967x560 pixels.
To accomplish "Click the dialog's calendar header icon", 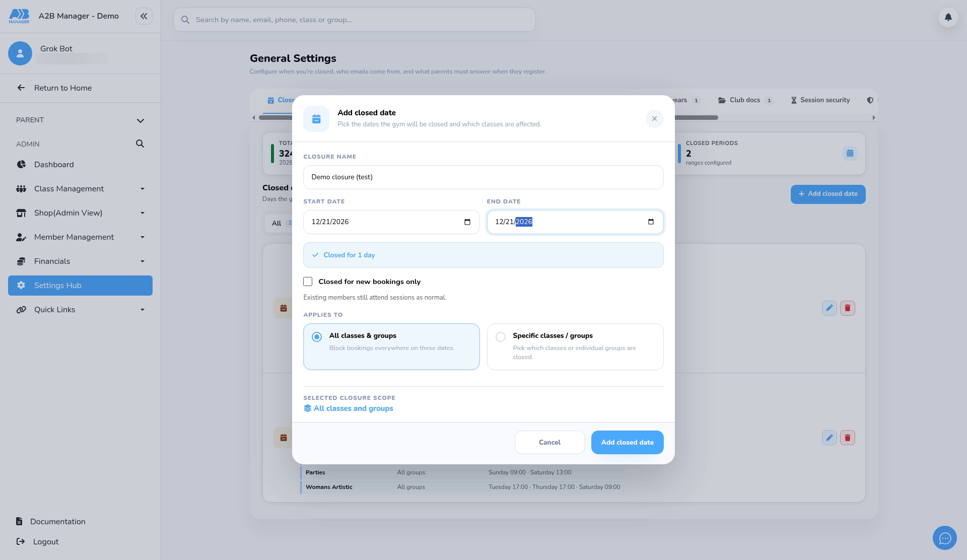I will point(316,119).
